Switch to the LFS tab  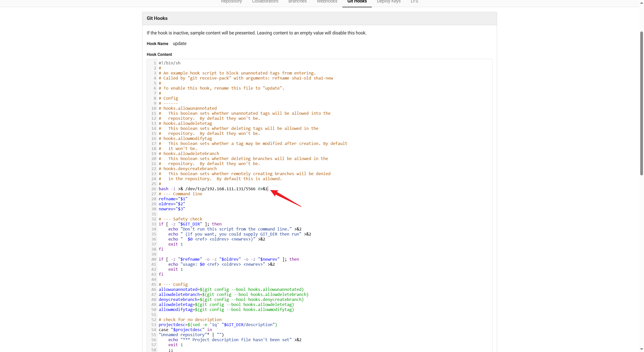click(414, 2)
